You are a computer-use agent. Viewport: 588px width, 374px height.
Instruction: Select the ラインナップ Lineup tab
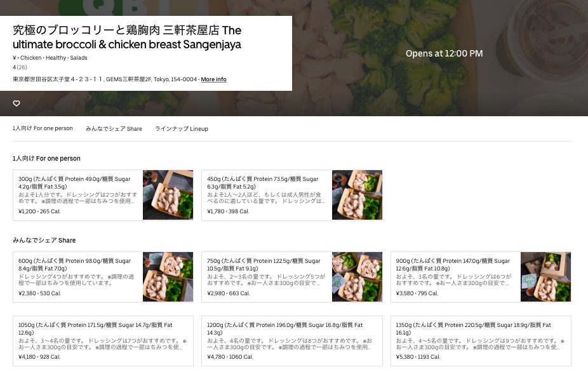pos(182,129)
